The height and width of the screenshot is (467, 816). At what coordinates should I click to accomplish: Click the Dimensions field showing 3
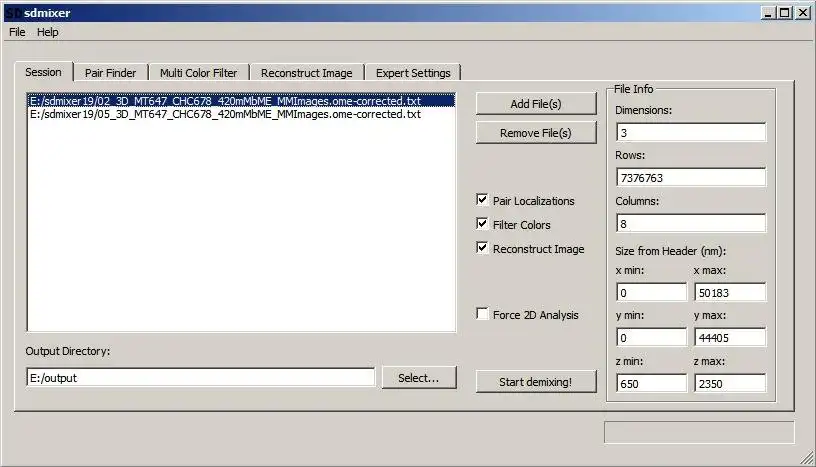tap(691, 132)
